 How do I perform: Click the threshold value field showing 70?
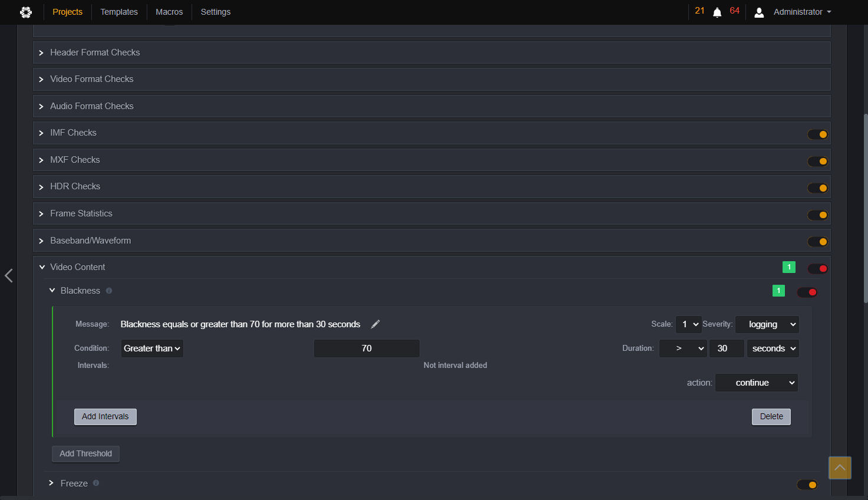tap(367, 348)
